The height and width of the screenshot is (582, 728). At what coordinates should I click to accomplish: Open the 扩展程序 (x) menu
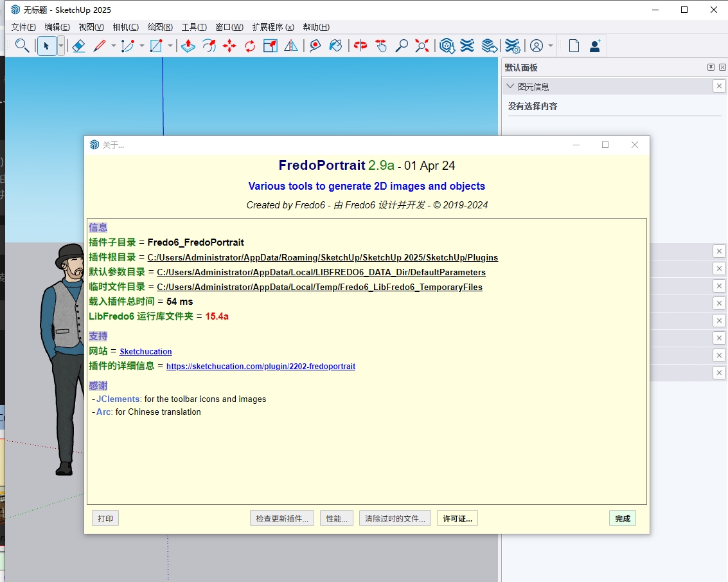pyautogui.click(x=273, y=27)
